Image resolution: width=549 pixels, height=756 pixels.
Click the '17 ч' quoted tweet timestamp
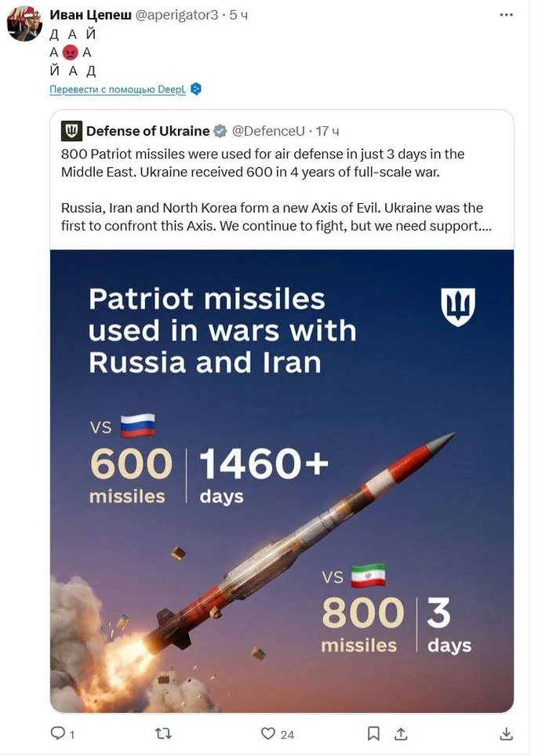pyautogui.click(x=328, y=130)
